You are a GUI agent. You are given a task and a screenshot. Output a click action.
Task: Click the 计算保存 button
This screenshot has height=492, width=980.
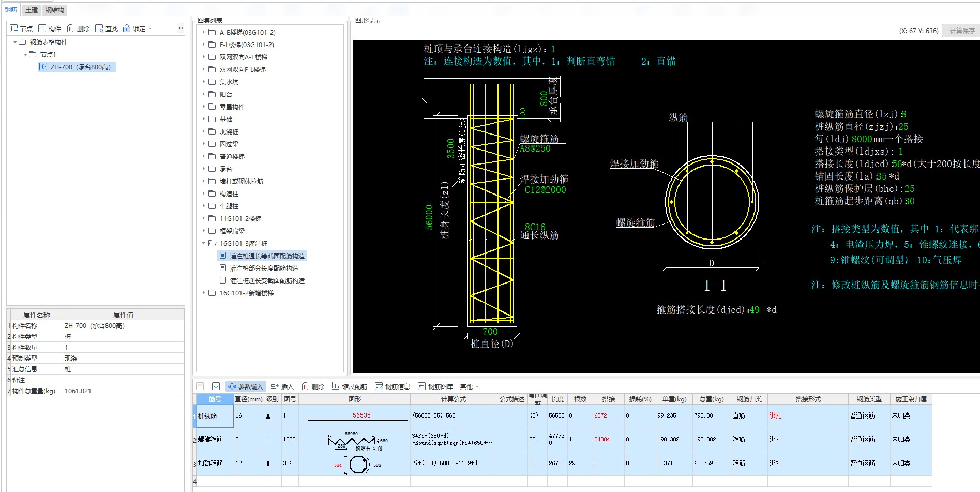point(961,31)
